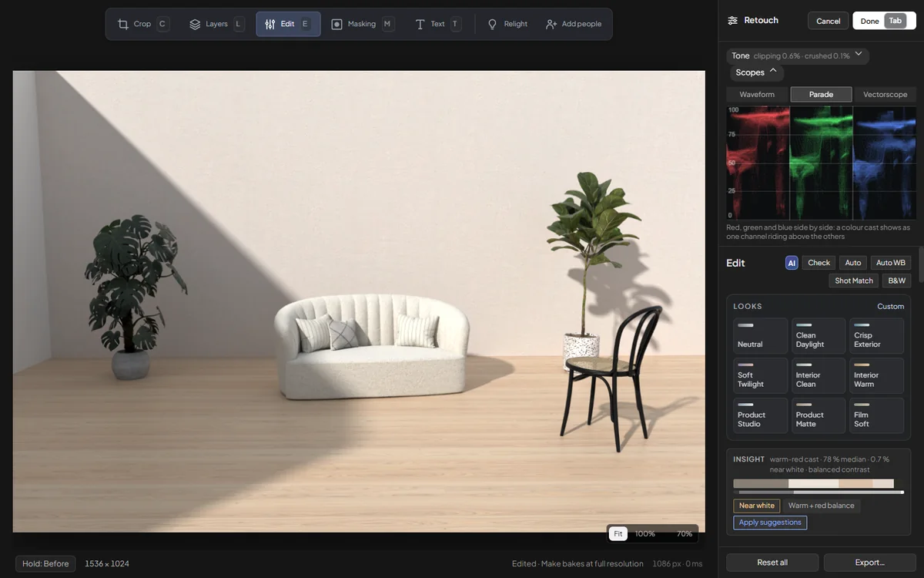Collapse the Scopes section
This screenshot has width=924, height=578.
[x=757, y=72]
